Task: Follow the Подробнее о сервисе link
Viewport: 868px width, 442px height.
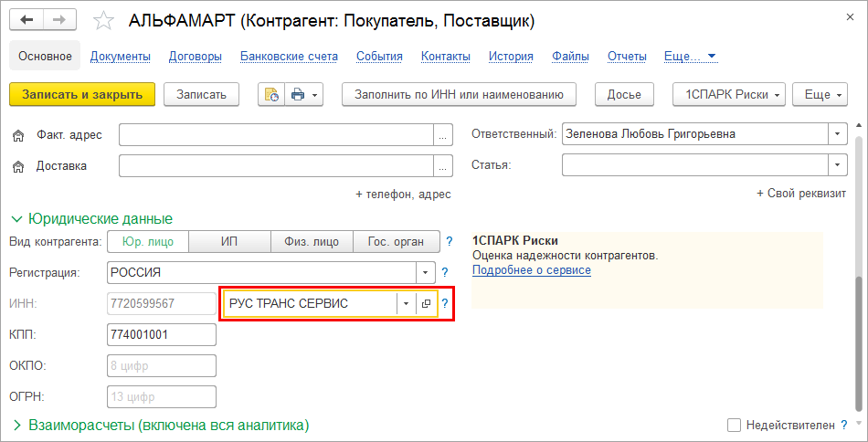Action: (531, 270)
